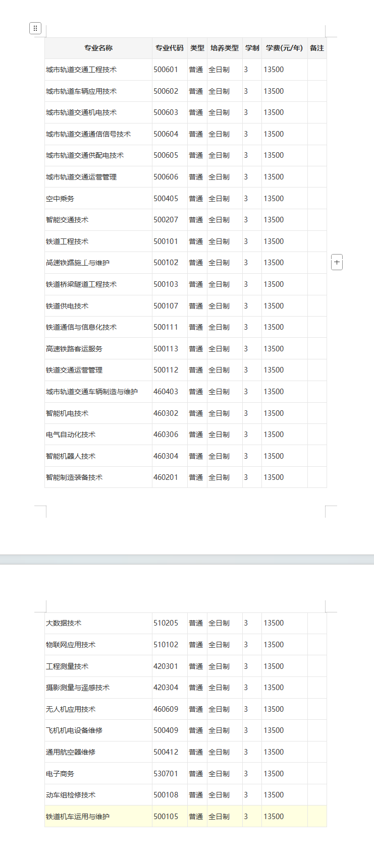This screenshot has height=868, width=374.
Task: Click the 培养类型 column header
Action: click(225, 48)
